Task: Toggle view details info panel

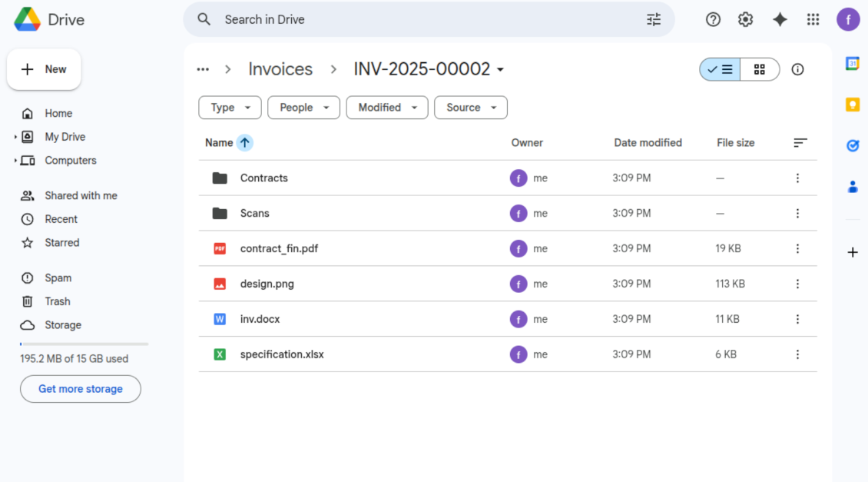Action: 797,69
